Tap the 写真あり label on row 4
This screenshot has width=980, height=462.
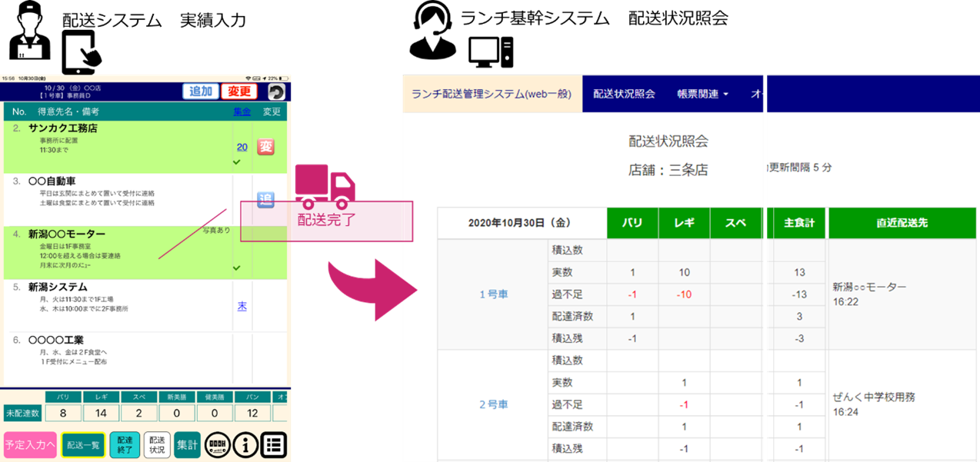(x=216, y=231)
